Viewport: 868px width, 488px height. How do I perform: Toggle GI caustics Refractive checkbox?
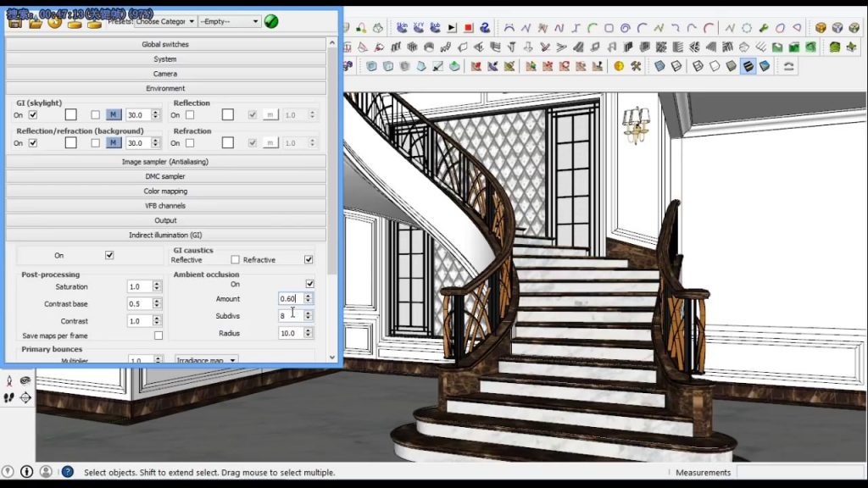pos(309,259)
